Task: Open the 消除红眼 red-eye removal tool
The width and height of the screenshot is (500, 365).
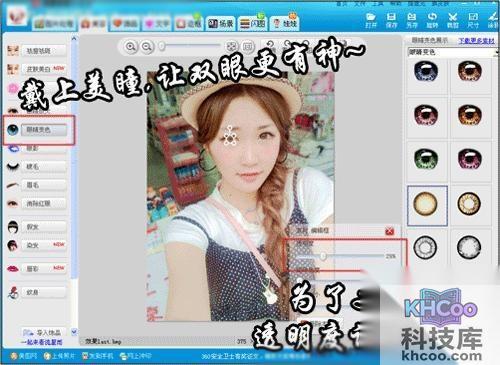Action: [x=44, y=203]
